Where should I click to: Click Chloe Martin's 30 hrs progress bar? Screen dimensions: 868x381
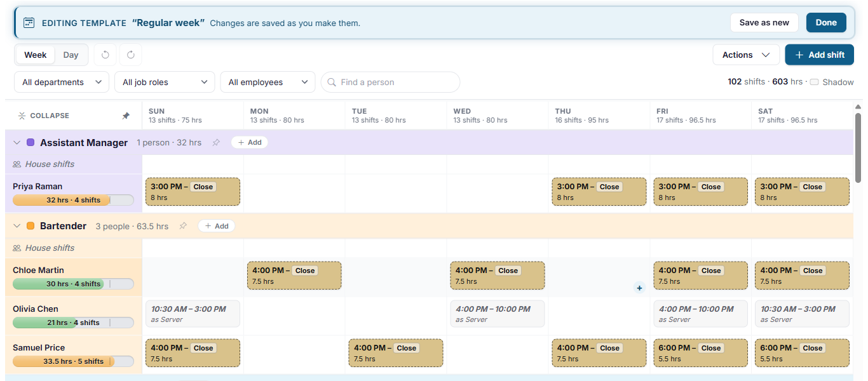coord(73,284)
